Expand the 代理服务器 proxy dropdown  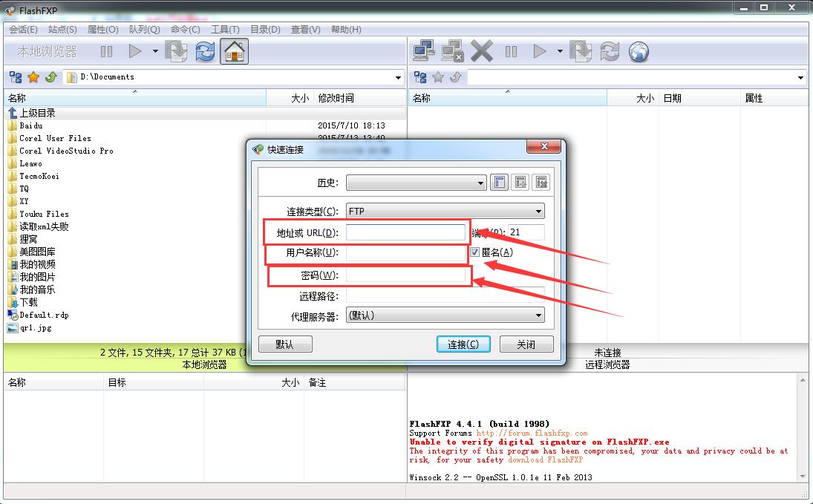(540, 315)
